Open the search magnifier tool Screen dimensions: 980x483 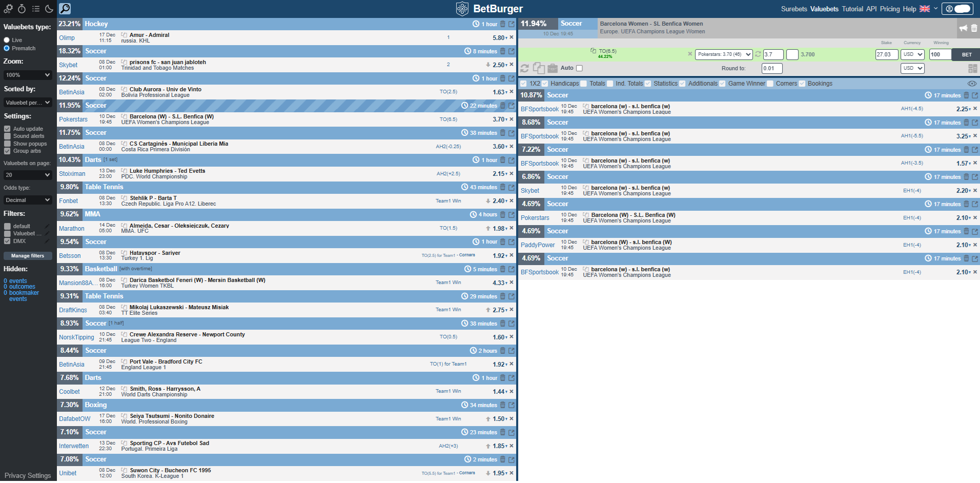click(66, 9)
